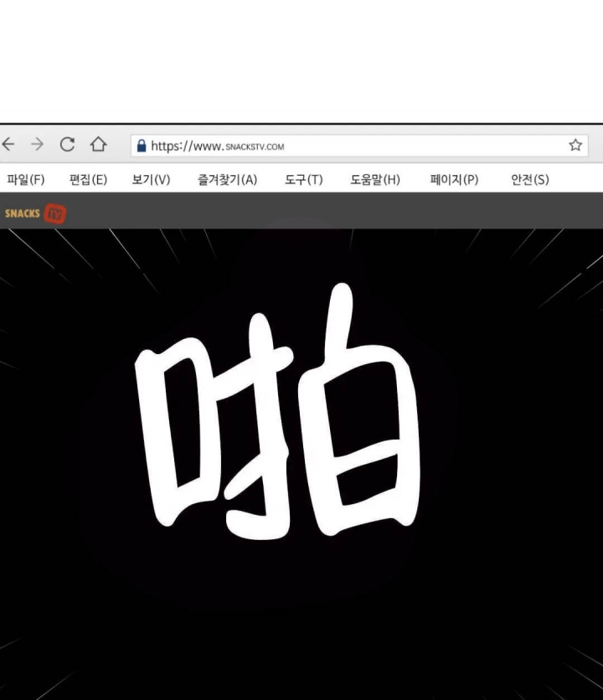Click the browser forward arrow
The image size is (603, 700).
point(37,145)
